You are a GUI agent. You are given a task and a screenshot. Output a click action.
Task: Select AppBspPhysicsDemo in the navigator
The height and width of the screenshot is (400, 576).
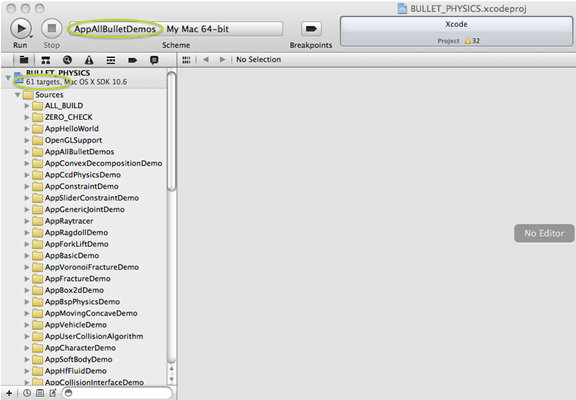click(82, 302)
